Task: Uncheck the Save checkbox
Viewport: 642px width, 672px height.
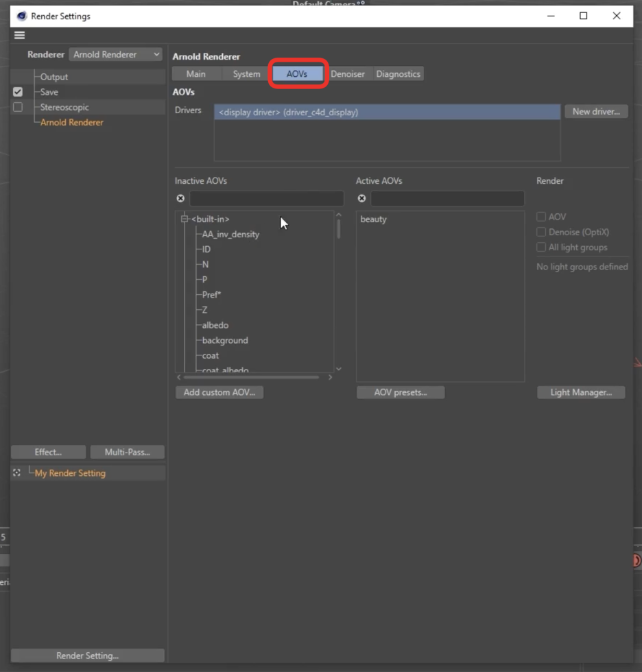Action: 18,92
